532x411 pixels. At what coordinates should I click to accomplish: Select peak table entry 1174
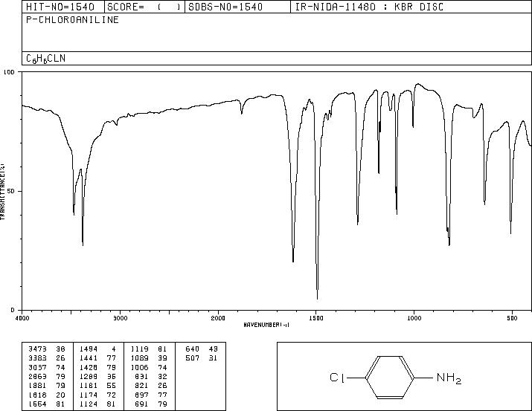tap(89, 395)
